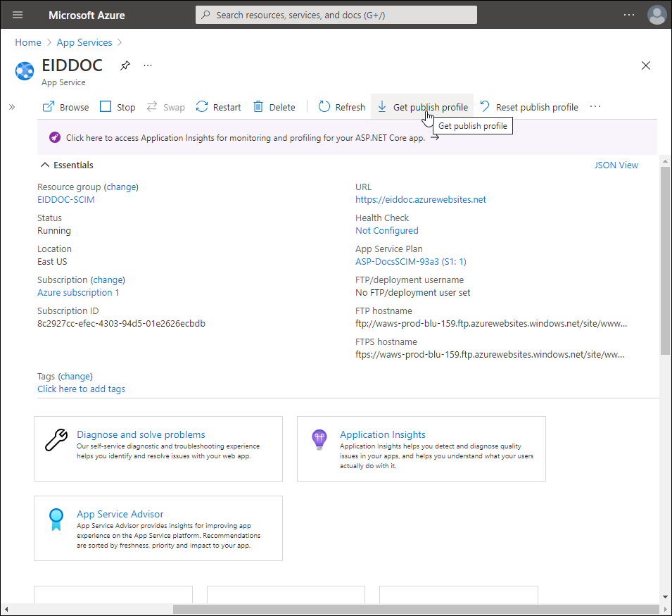672x616 pixels.
Task: Click the Browse toolbar button
Action: [x=65, y=107]
